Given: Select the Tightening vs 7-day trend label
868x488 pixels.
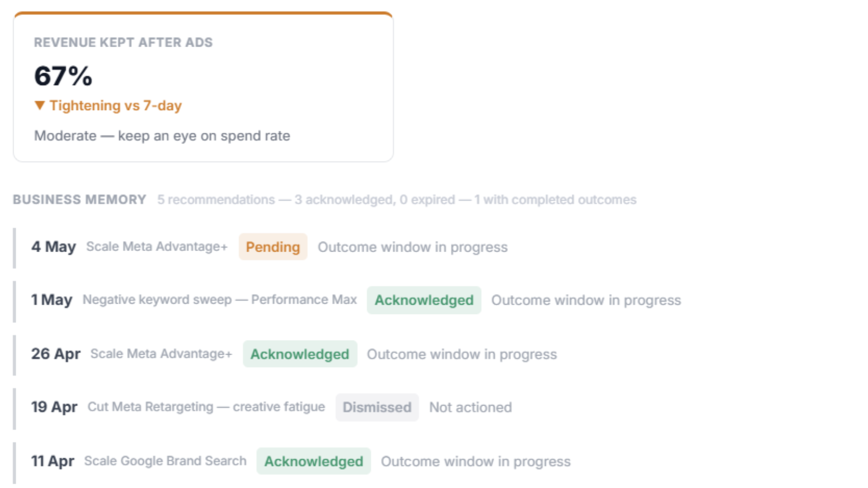Looking at the screenshot, I should [x=116, y=105].
